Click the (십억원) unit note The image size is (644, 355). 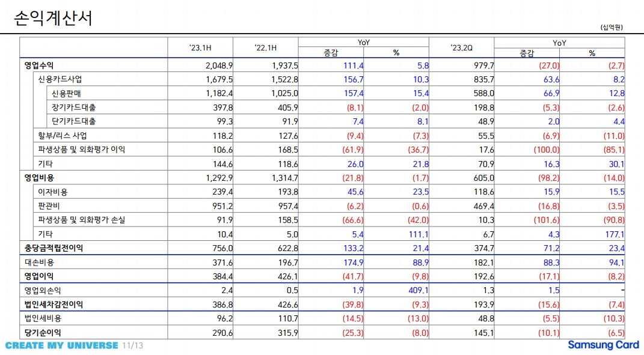(x=611, y=28)
